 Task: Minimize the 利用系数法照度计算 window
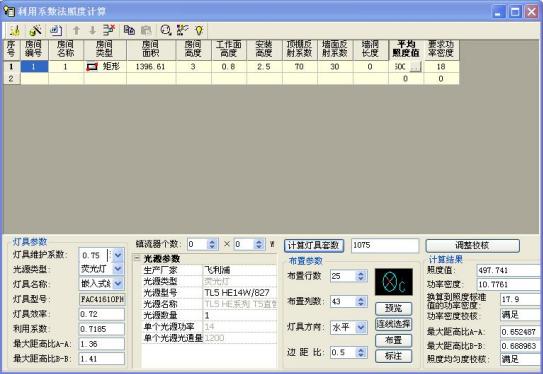click(x=498, y=12)
